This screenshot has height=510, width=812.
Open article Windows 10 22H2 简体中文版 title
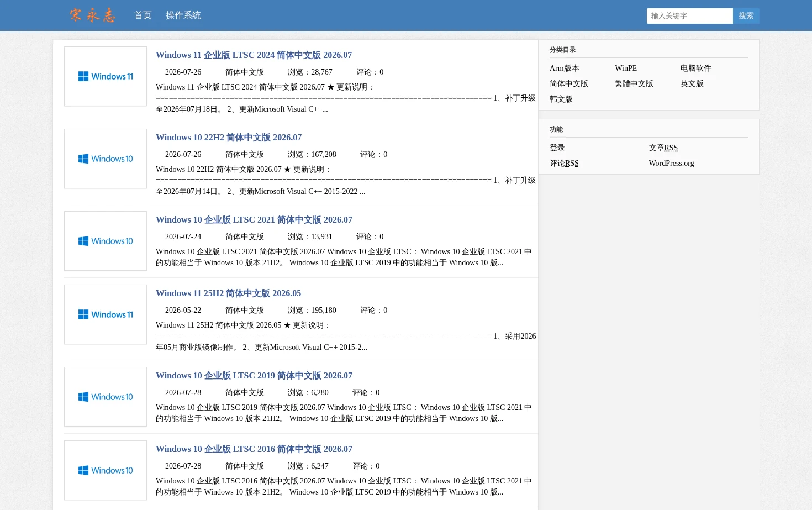229,138
